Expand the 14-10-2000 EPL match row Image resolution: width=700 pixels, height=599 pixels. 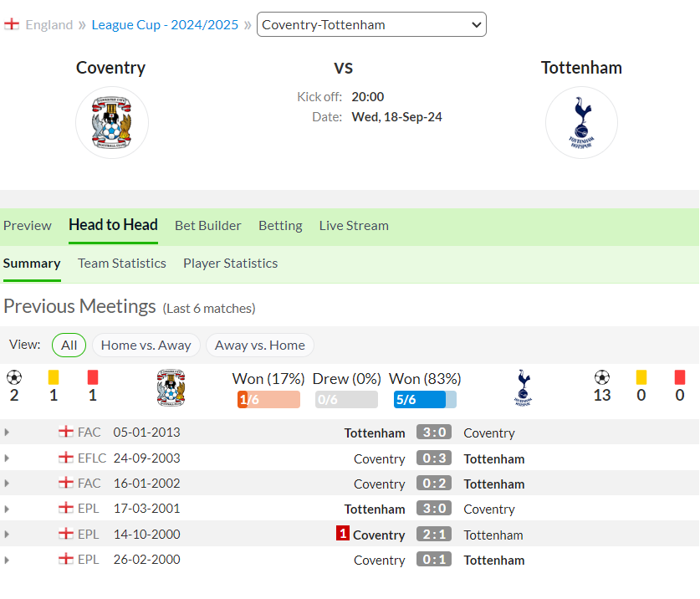click(7, 535)
